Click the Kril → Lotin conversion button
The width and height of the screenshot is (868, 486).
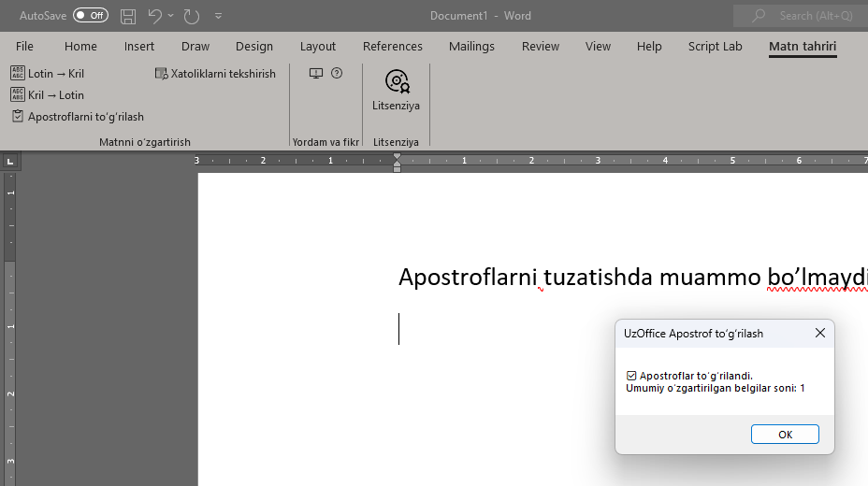click(48, 94)
